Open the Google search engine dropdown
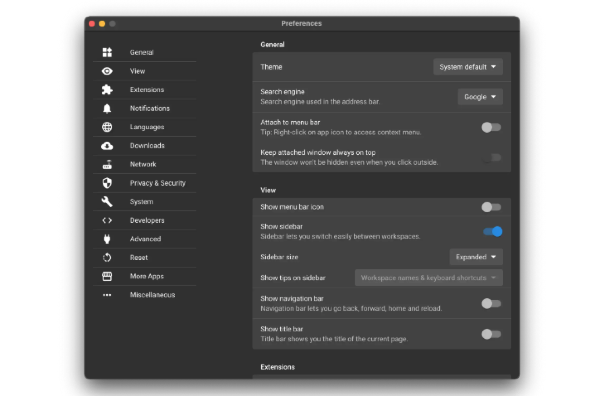Image resolution: width=600 pixels, height=396 pixels. pyautogui.click(x=480, y=97)
